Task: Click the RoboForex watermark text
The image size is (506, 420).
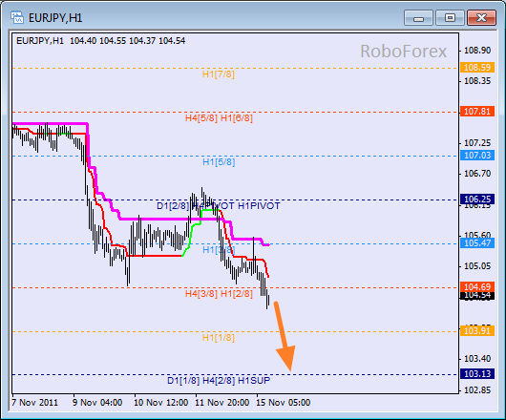Action: (x=404, y=52)
